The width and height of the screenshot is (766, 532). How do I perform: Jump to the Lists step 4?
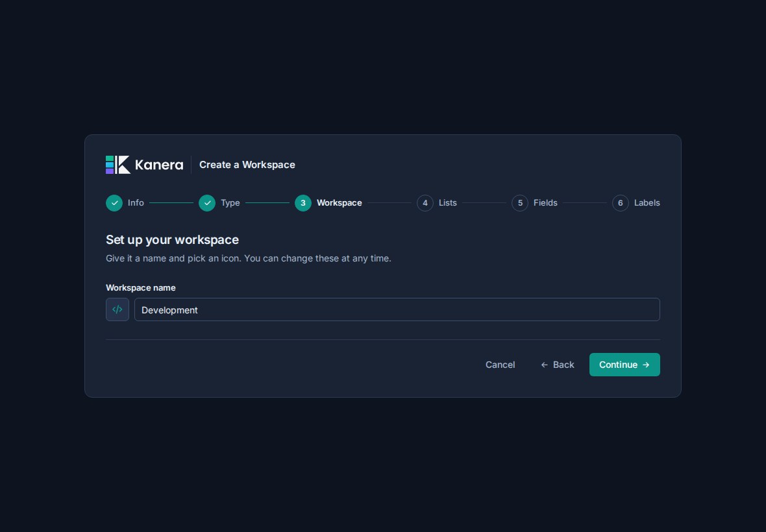tap(437, 203)
